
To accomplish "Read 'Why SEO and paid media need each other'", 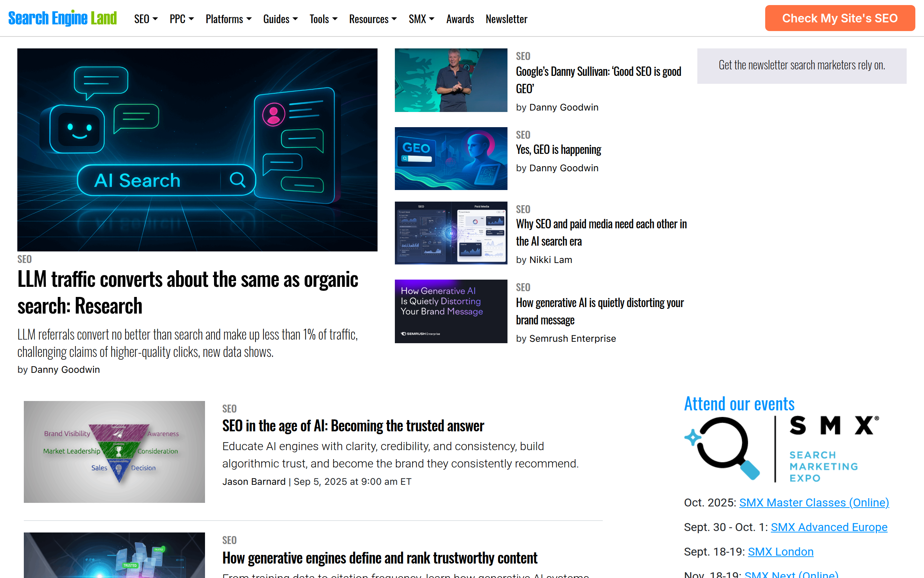I will (x=601, y=232).
